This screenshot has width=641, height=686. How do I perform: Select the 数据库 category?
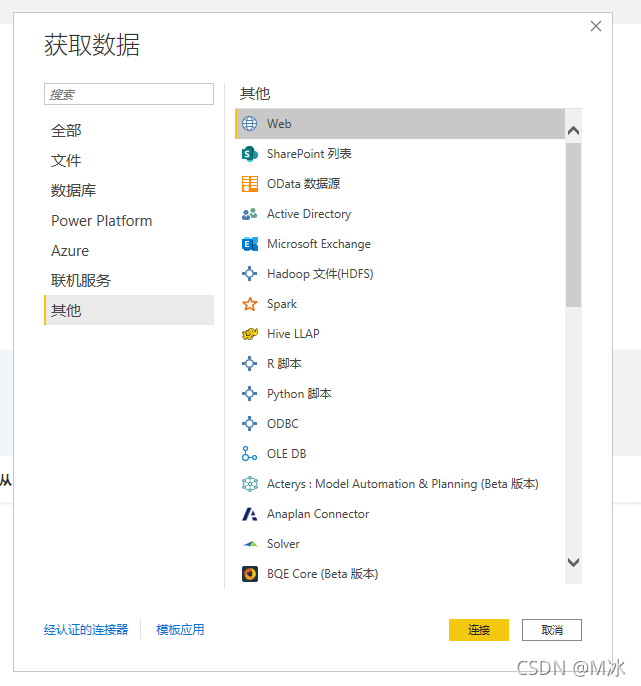pos(129,191)
